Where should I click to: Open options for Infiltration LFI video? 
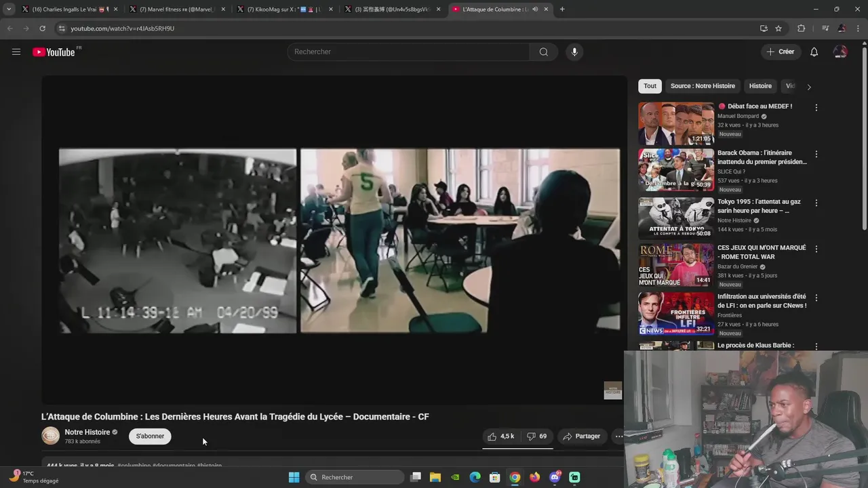tap(816, 298)
